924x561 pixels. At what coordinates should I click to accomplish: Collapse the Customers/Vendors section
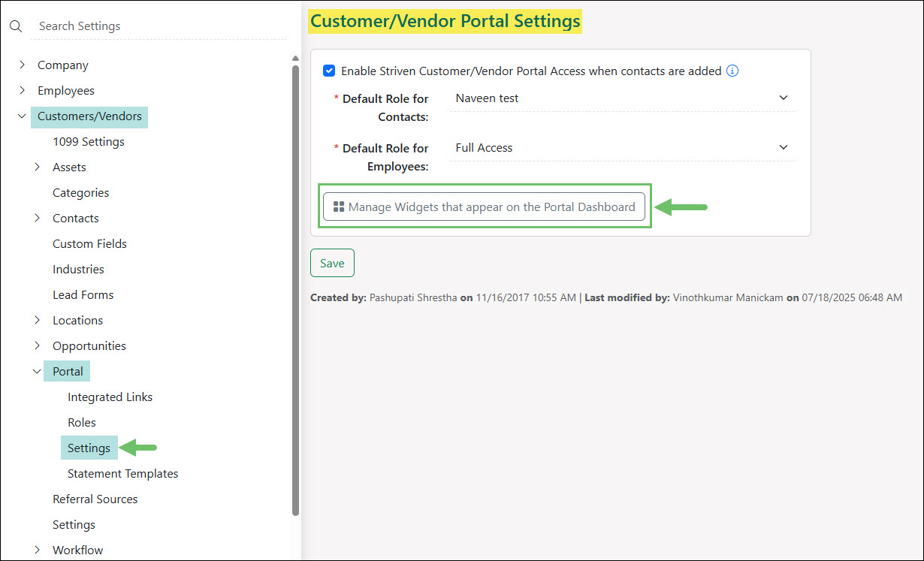[x=23, y=116]
